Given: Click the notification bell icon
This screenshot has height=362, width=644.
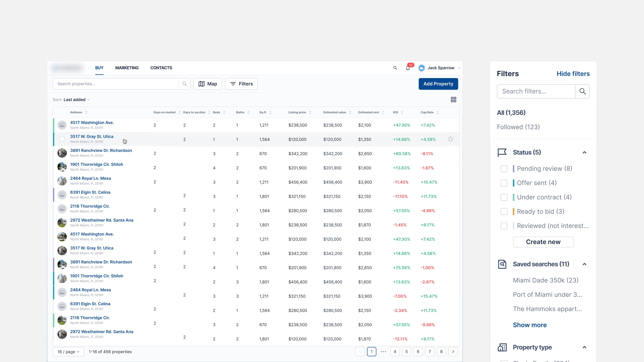Looking at the screenshot, I should point(408,68).
